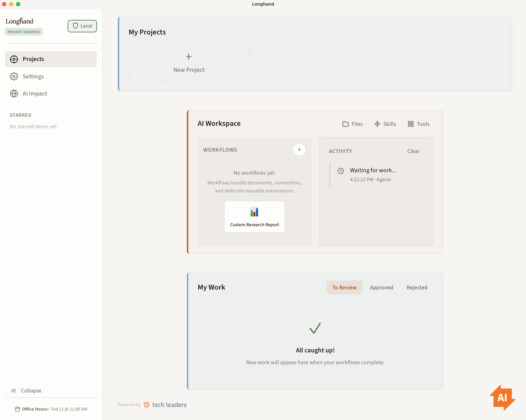This screenshot has height=420, width=526.
Task: Open the Skills panel
Action: coord(385,124)
